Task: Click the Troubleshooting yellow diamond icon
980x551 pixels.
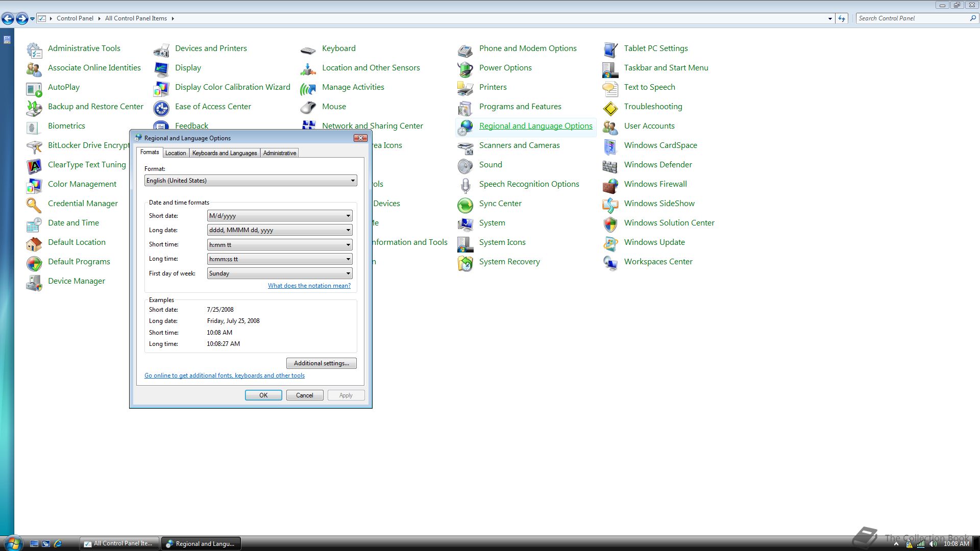Action: 610,108
